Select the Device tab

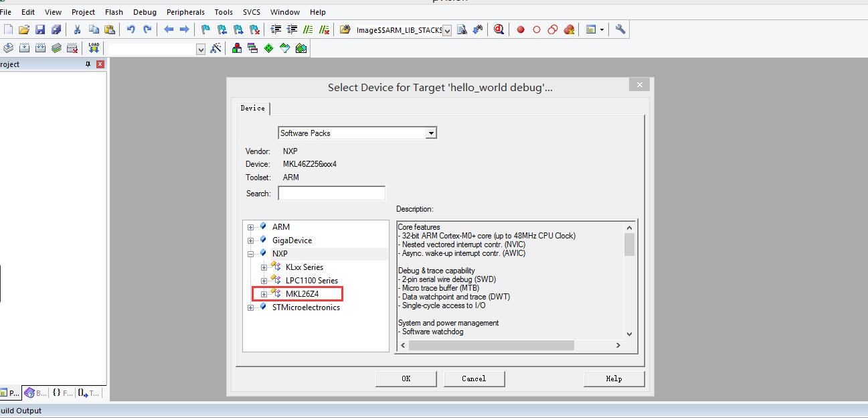(x=253, y=108)
